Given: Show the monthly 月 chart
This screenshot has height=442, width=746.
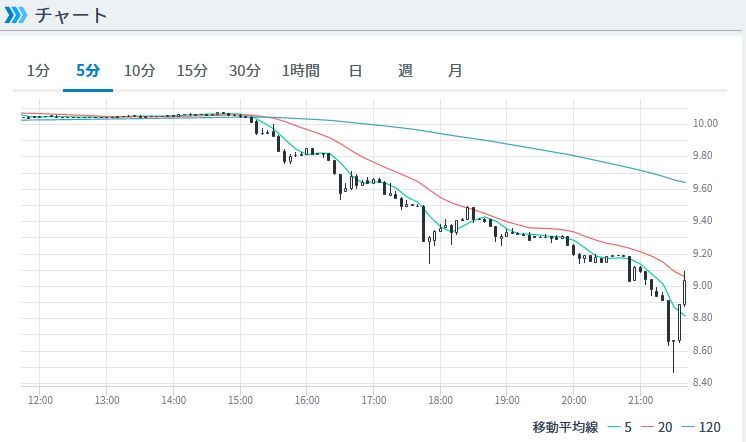Looking at the screenshot, I should 455,71.
